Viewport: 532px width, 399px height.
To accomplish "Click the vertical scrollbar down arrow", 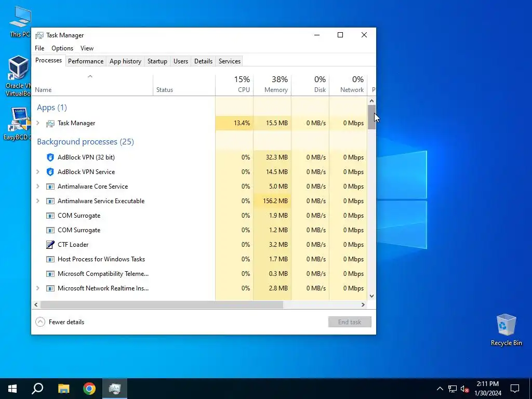I will 371,296.
